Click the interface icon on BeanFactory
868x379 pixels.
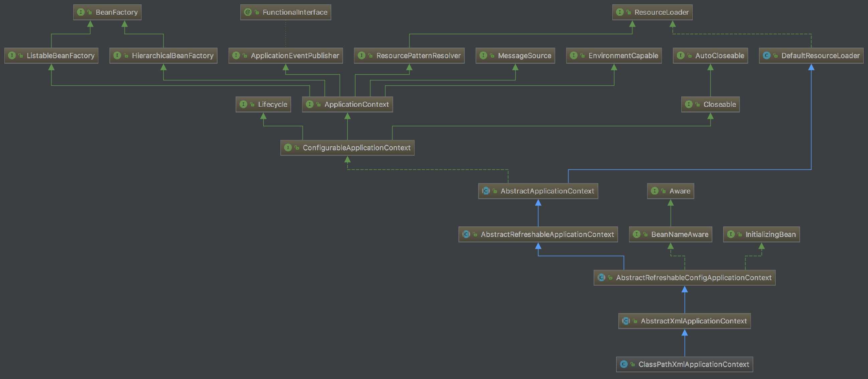click(81, 12)
